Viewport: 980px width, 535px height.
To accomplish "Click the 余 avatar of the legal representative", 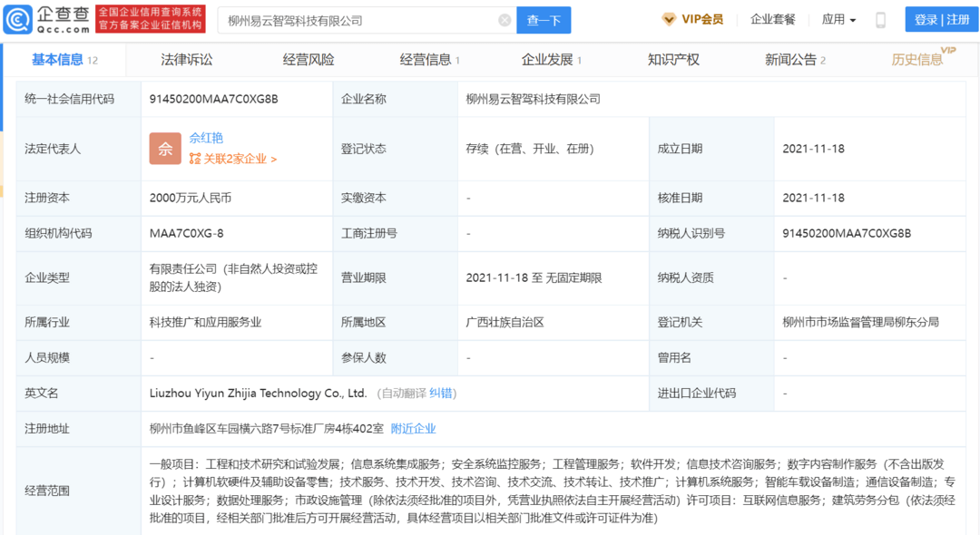I will (x=165, y=149).
